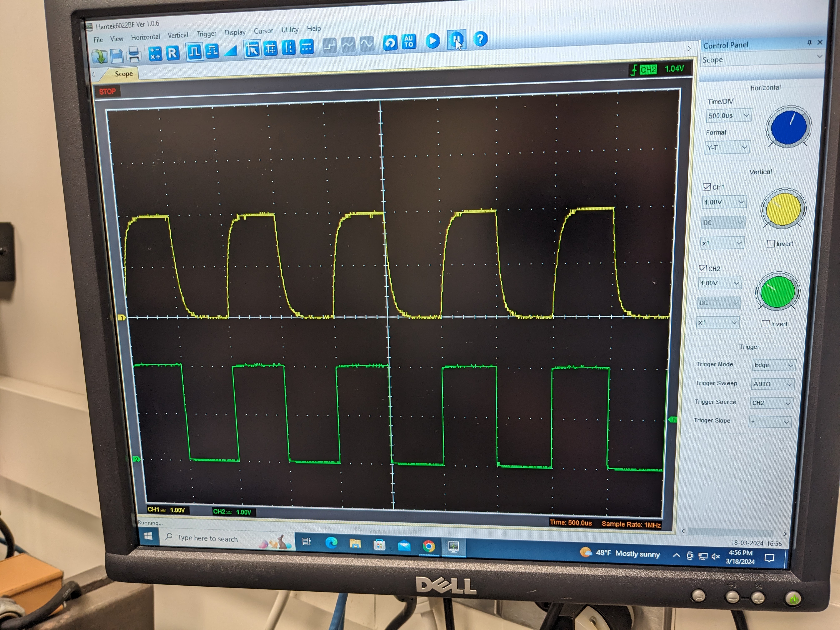Select the cross cursor pointer icon
The height and width of the screenshot is (630, 840).
(x=252, y=49)
